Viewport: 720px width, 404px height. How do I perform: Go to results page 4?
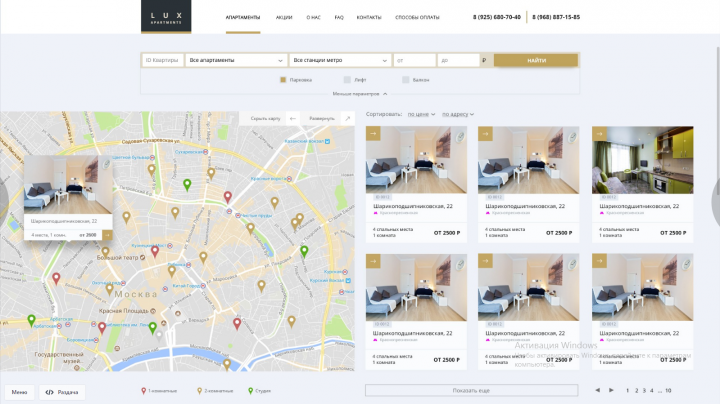(651, 391)
